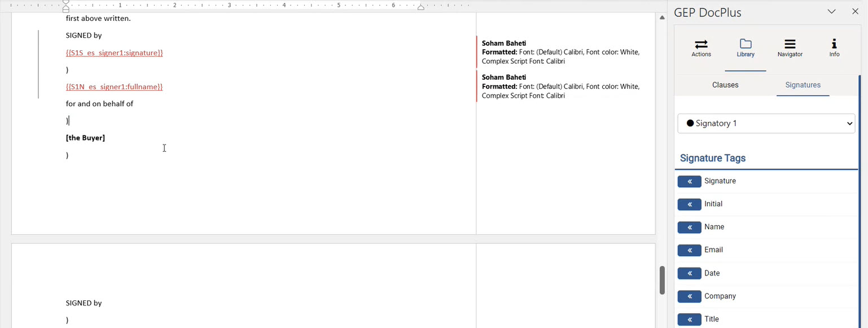This screenshot has height=328, width=868.
Task: Open the Info panel icon
Action: pos(834,45)
